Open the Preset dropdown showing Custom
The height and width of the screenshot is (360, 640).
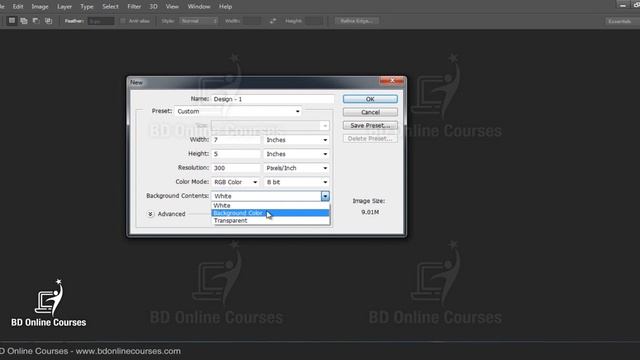coord(238,111)
